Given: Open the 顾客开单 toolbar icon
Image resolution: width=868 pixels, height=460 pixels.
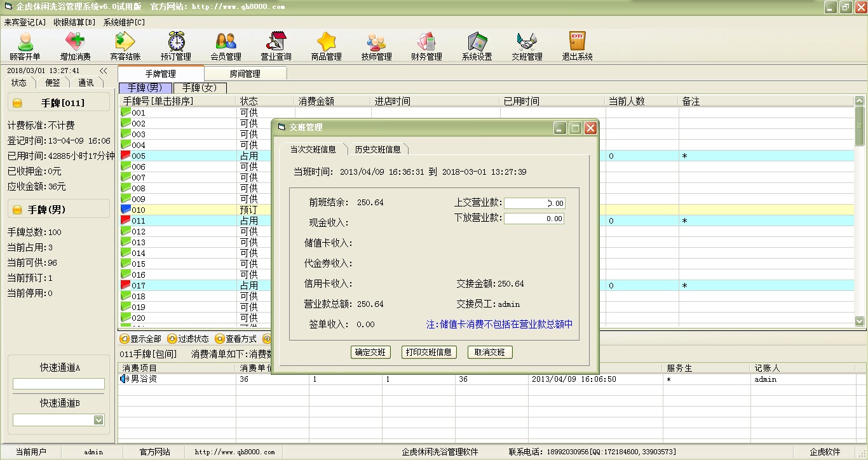Looking at the screenshot, I should click(x=25, y=46).
